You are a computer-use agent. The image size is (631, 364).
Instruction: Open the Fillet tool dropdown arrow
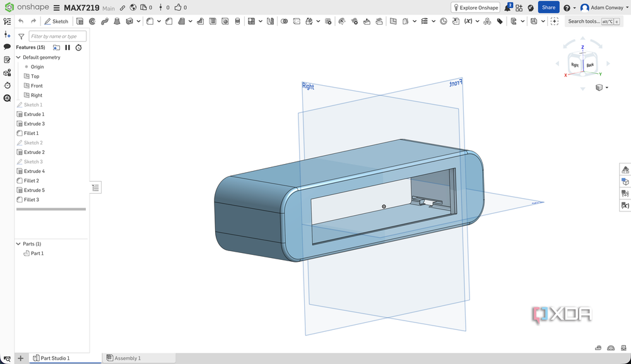[x=159, y=21]
